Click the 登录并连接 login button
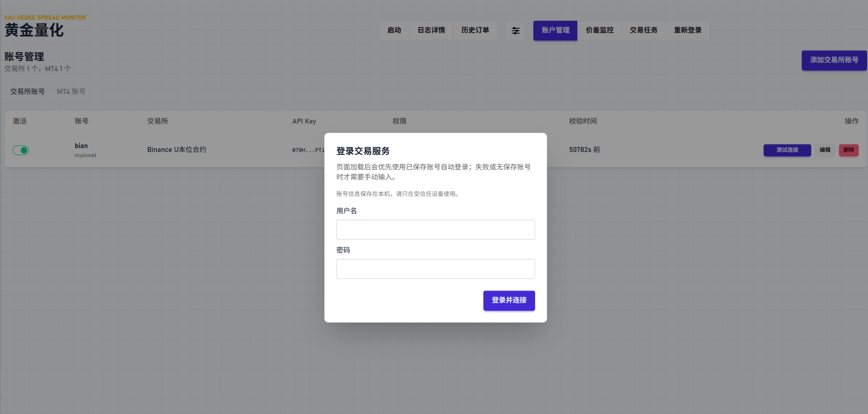Screen dimensions: 868x414 [x=509, y=300]
